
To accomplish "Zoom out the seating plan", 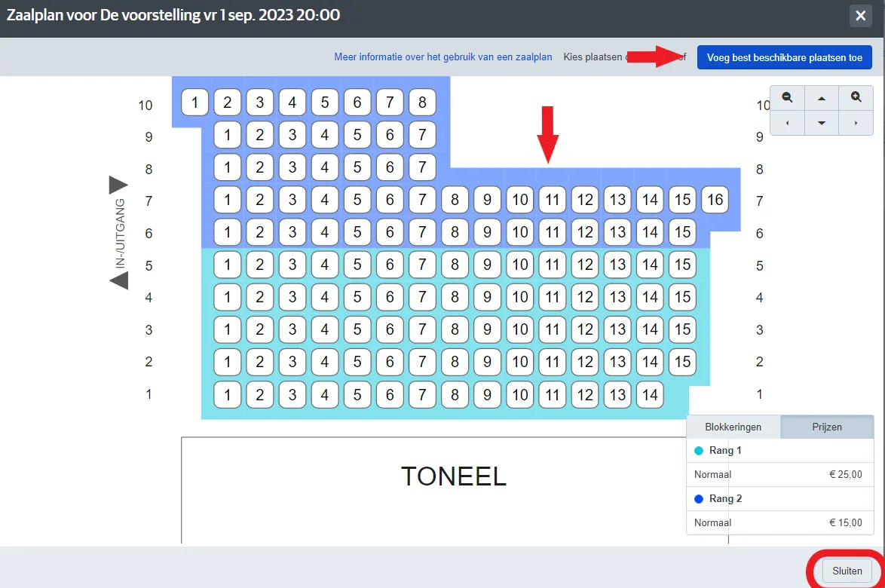I will [787, 98].
